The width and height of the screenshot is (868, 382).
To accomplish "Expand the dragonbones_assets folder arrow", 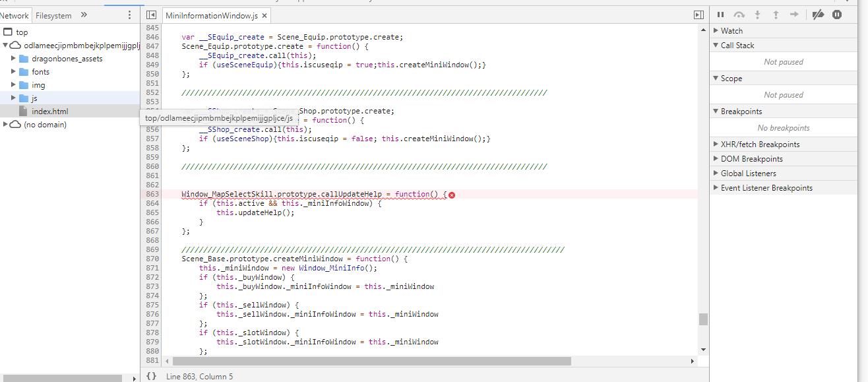I will (x=13, y=59).
